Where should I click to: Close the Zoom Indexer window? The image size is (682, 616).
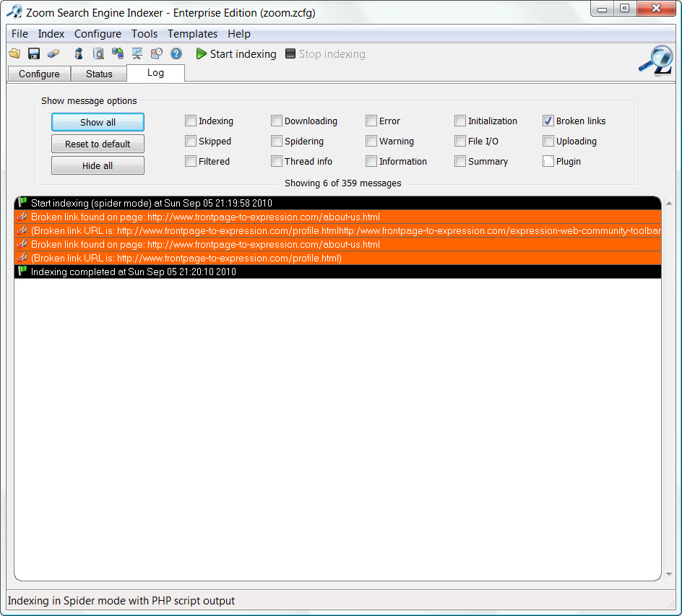tap(656, 9)
